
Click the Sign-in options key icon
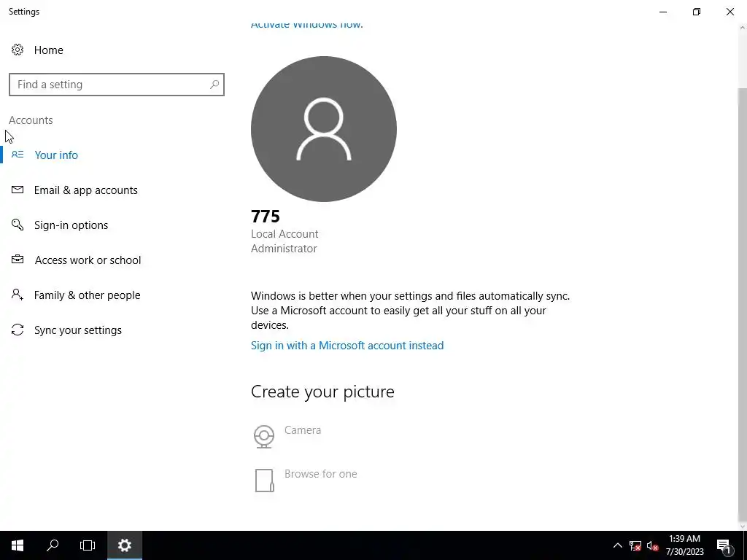[x=18, y=225]
